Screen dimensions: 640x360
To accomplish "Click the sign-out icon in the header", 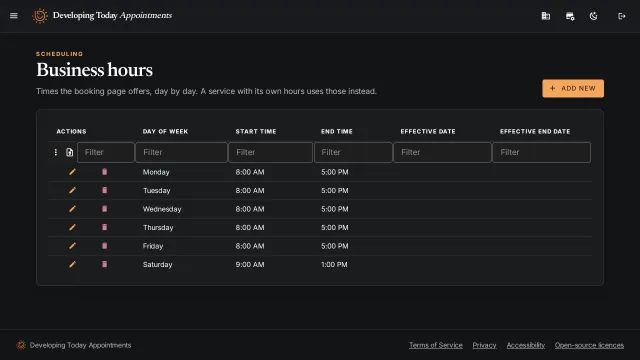I will (622, 16).
